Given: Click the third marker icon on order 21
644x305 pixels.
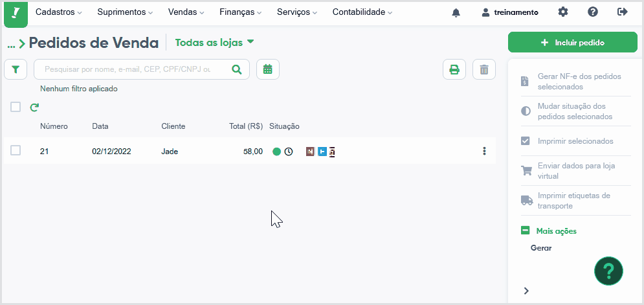Looking at the screenshot, I should pos(332,152).
